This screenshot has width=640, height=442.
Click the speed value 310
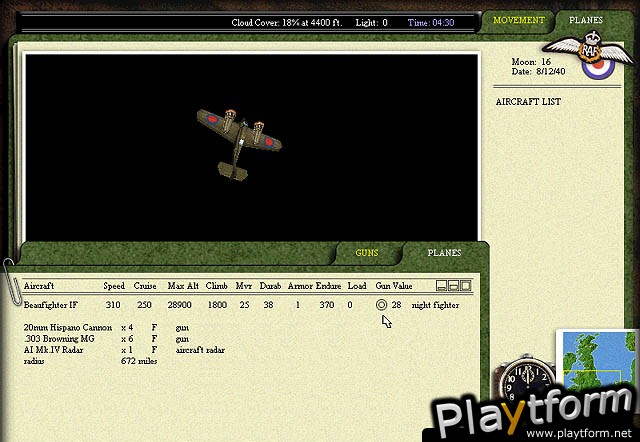click(113, 305)
